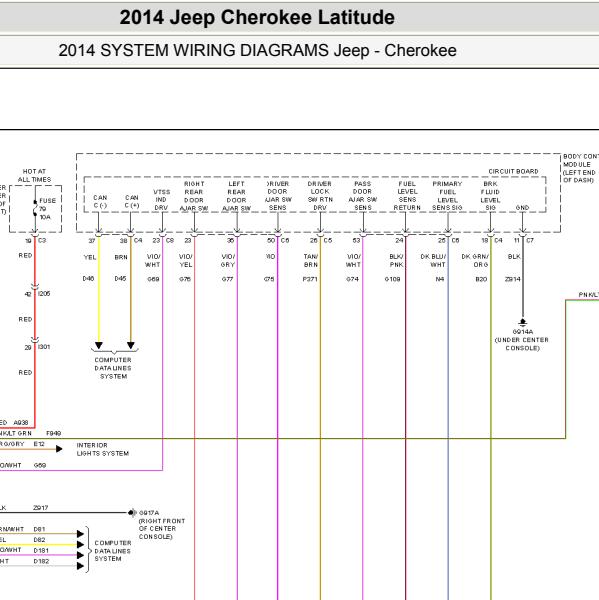
Task: Click circuit number 'G109'
Action: [393, 279]
